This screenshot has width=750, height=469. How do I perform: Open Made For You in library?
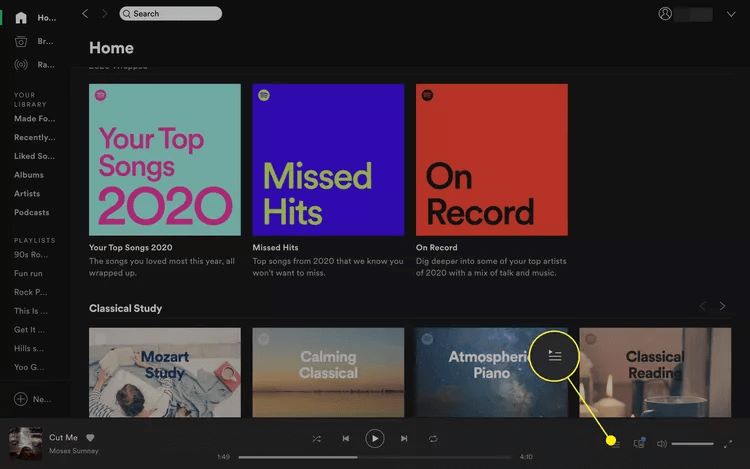(34, 119)
